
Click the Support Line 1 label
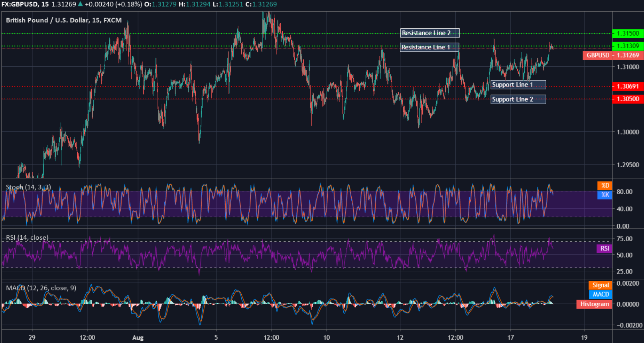coord(518,85)
